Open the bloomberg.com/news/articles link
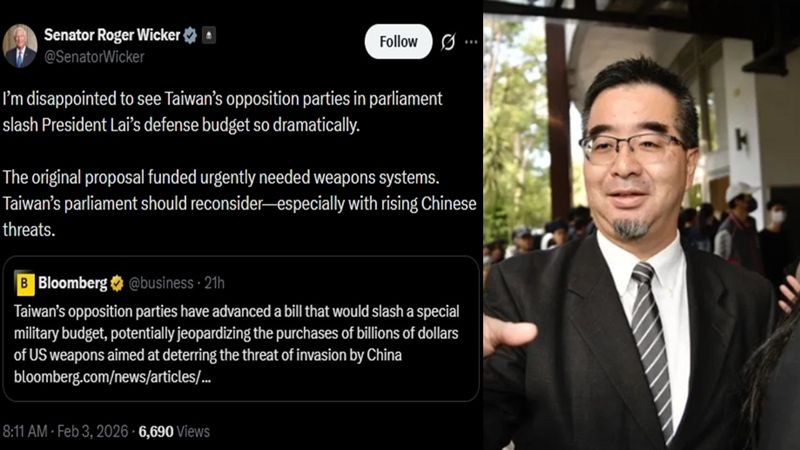800x450 pixels. (x=112, y=377)
